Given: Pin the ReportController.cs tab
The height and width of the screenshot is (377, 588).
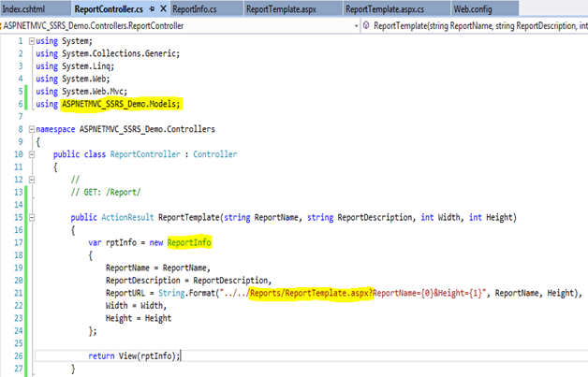Looking at the screenshot, I should [152, 9].
